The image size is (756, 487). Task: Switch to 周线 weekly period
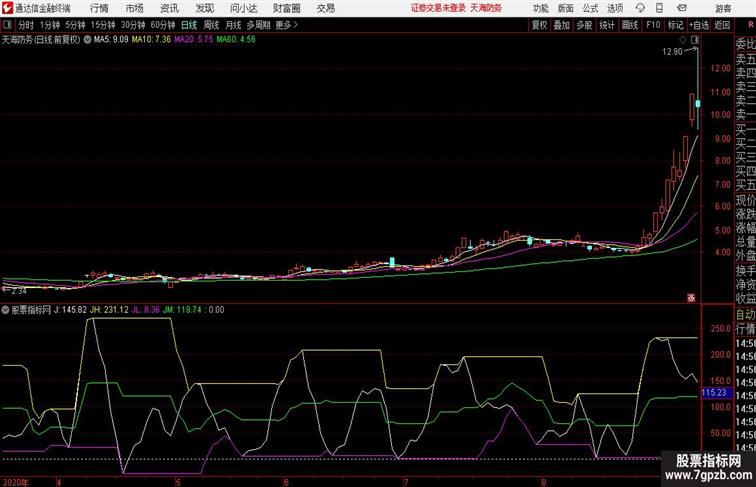coord(211,25)
